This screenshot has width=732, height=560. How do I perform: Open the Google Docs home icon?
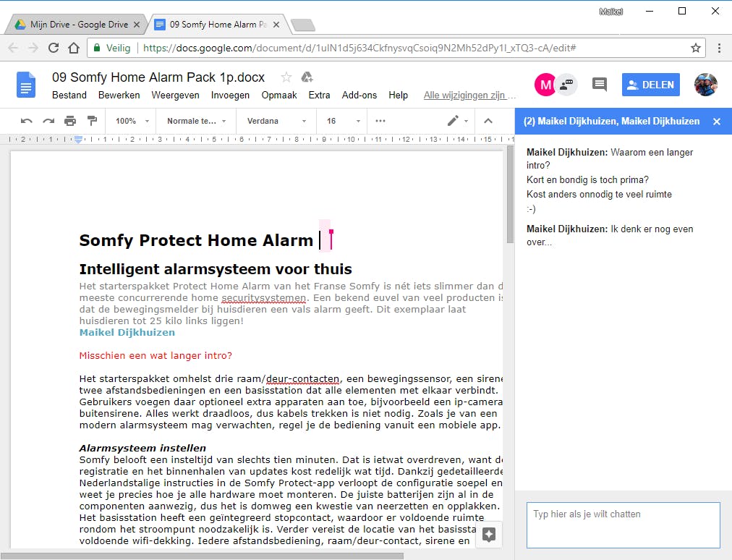tap(26, 85)
